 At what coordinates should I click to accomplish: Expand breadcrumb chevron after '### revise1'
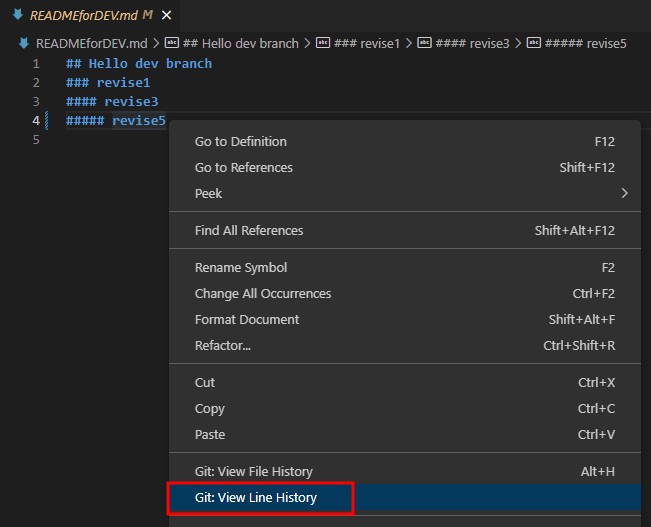(x=409, y=43)
